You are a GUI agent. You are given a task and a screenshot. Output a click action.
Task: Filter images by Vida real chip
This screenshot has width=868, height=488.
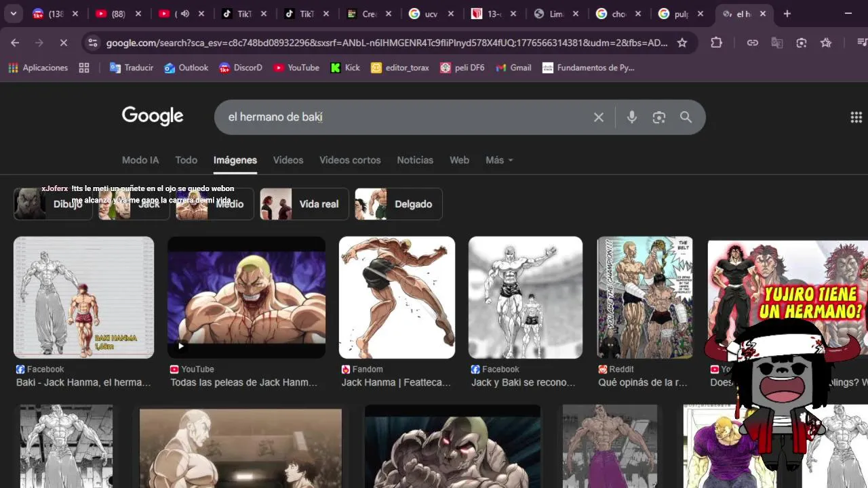[x=304, y=204]
